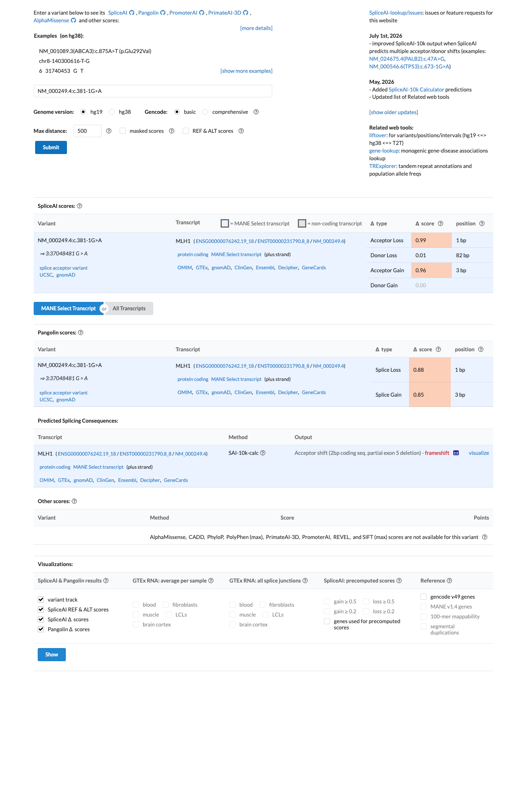532x805 pixels.
Task: Open the visualize link for MLH1
Action: coord(479,453)
